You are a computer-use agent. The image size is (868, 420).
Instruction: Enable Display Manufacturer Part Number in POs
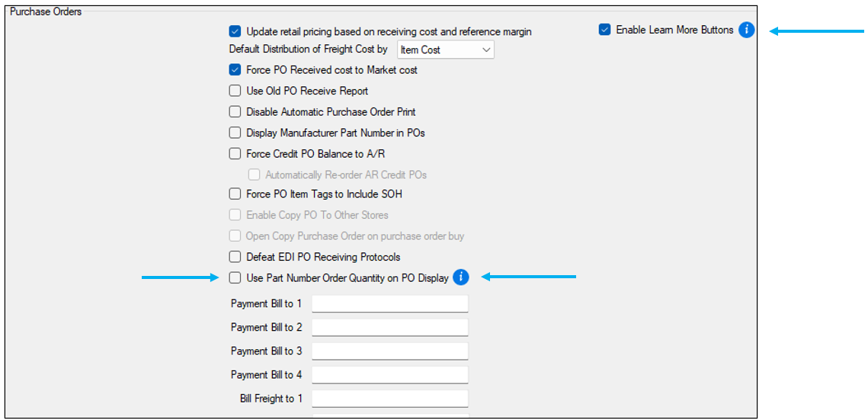tap(235, 133)
